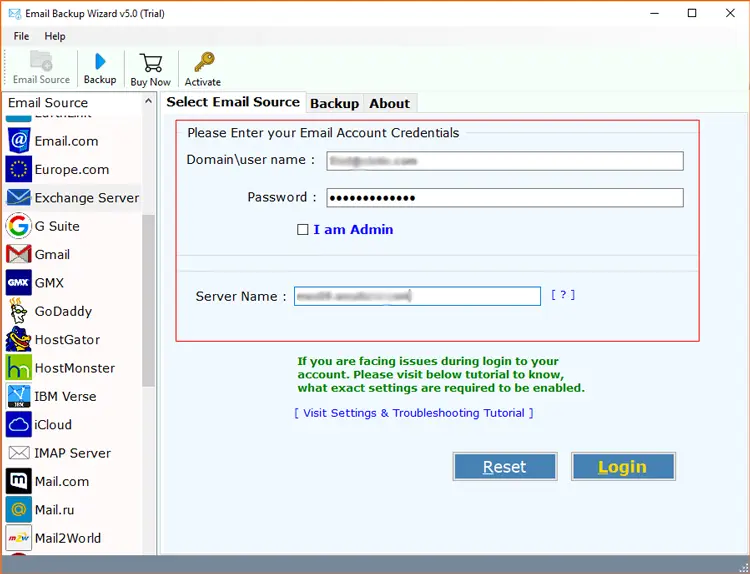This screenshot has width=750, height=574.
Task: Select the GMX icon
Action: [x=19, y=282]
